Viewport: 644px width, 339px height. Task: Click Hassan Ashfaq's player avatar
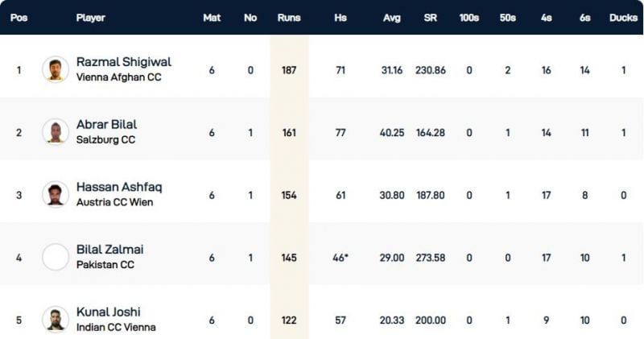[x=56, y=195]
